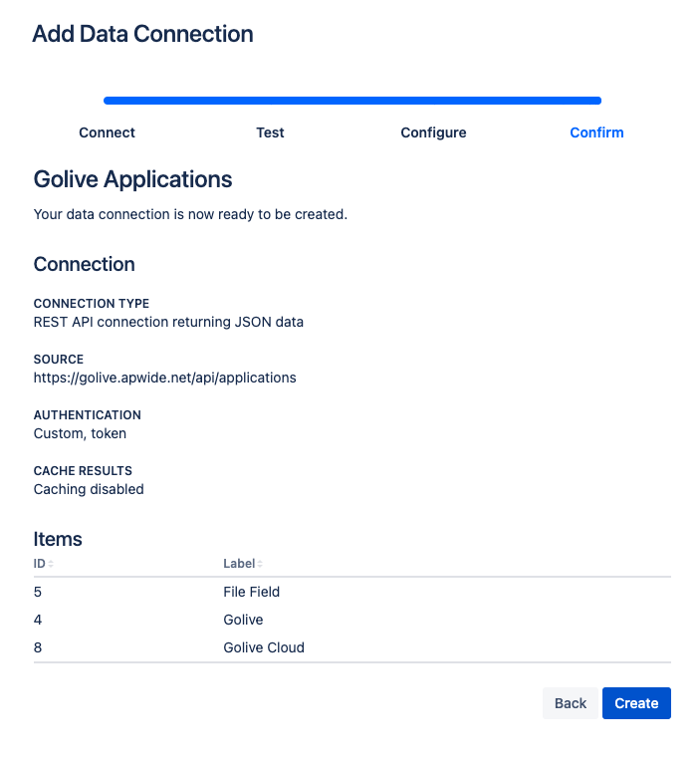Click the sort arrows beside ID header
Viewport: 700px width, 763px height.
(x=51, y=564)
